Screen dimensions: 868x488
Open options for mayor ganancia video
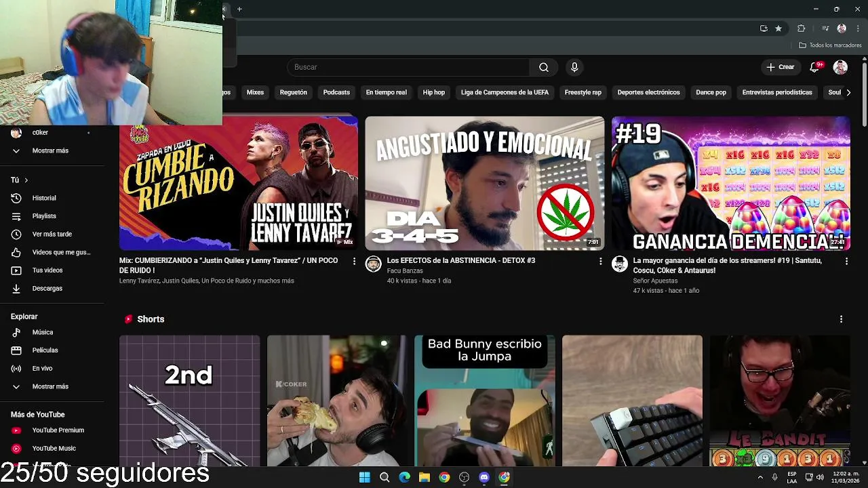point(846,261)
